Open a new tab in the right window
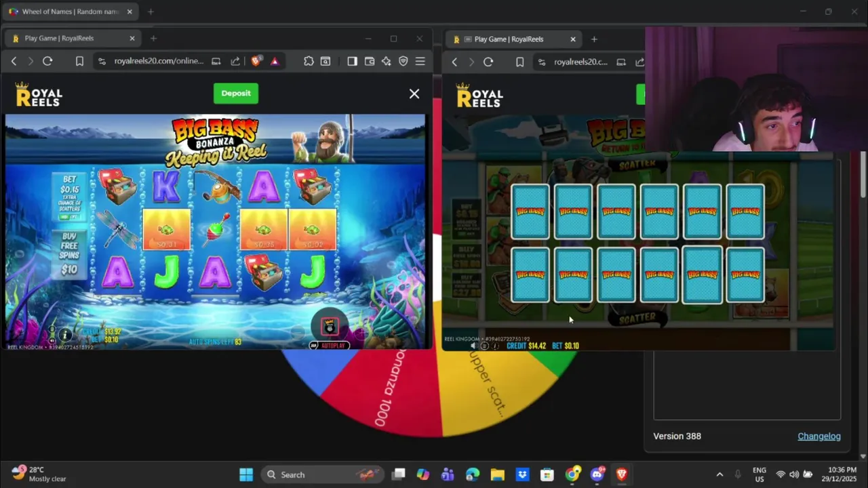This screenshot has height=488, width=868. (x=594, y=39)
